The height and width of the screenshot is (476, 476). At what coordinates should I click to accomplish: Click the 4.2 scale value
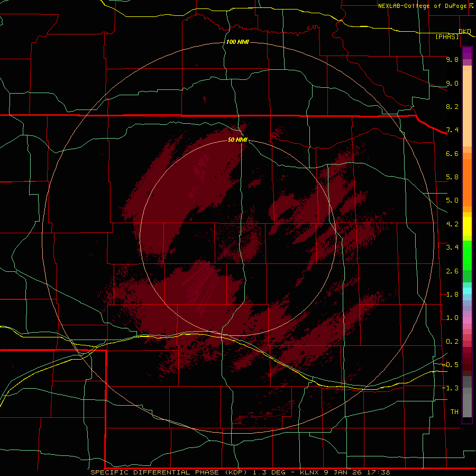pos(452,224)
